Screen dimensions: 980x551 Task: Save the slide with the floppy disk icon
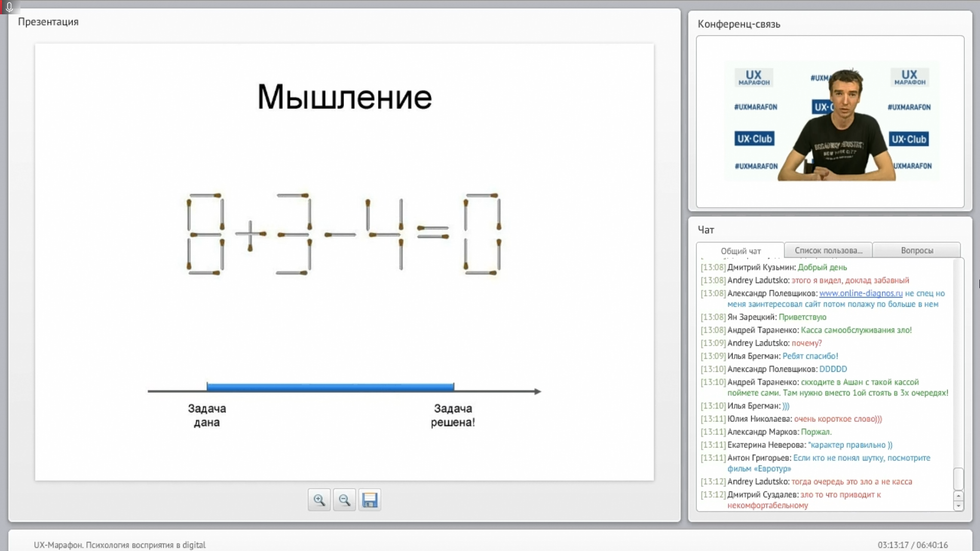click(x=370, y=500)
